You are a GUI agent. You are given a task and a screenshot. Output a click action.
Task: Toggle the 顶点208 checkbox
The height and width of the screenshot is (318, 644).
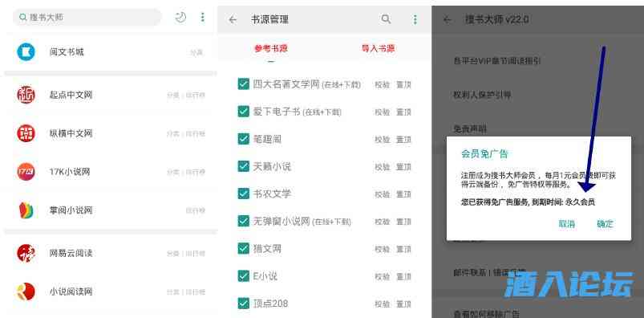(x=244, y=304)
